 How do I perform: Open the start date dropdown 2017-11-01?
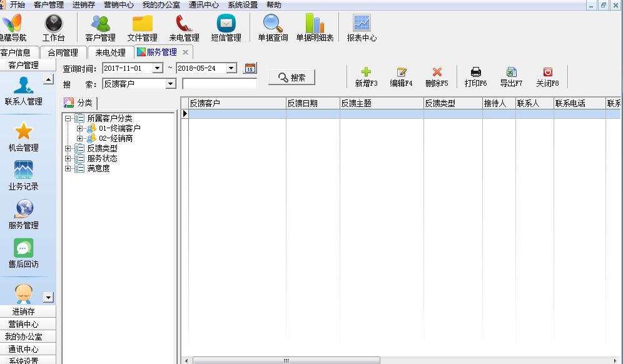coord(158,68)
